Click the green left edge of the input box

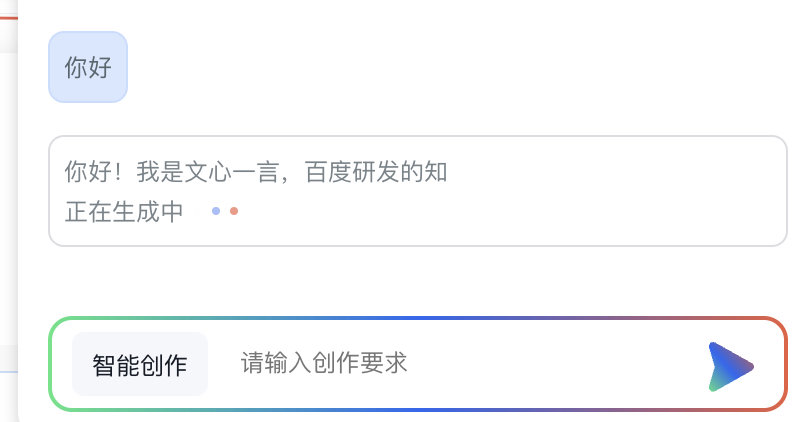[x=50, y=363]
